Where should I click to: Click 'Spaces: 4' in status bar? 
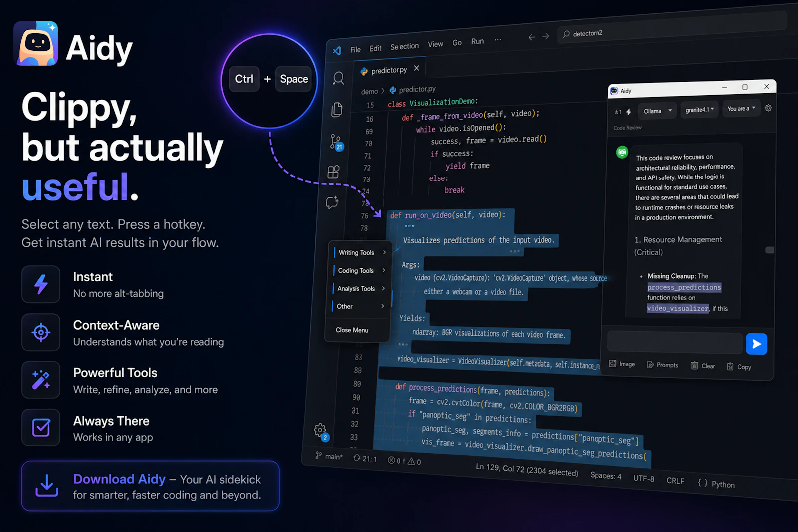606,476
